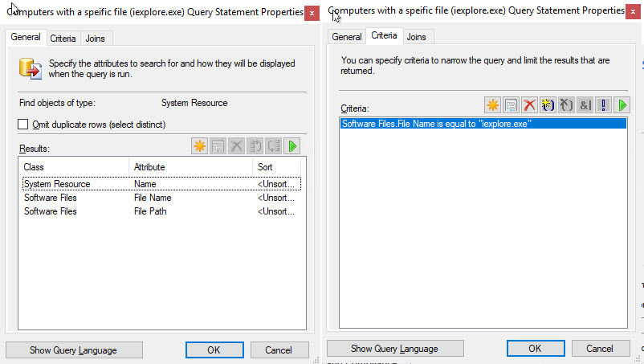The width and height of the screenshot is (644, 364).
Task: Enable Omit duplicate rows checkbox
Action: click(22, 125)
